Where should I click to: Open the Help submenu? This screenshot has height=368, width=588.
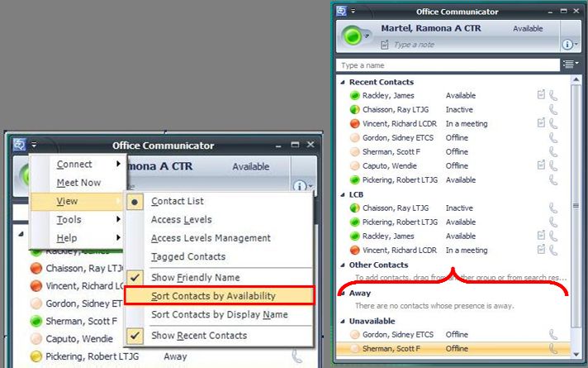click(78, 238)
